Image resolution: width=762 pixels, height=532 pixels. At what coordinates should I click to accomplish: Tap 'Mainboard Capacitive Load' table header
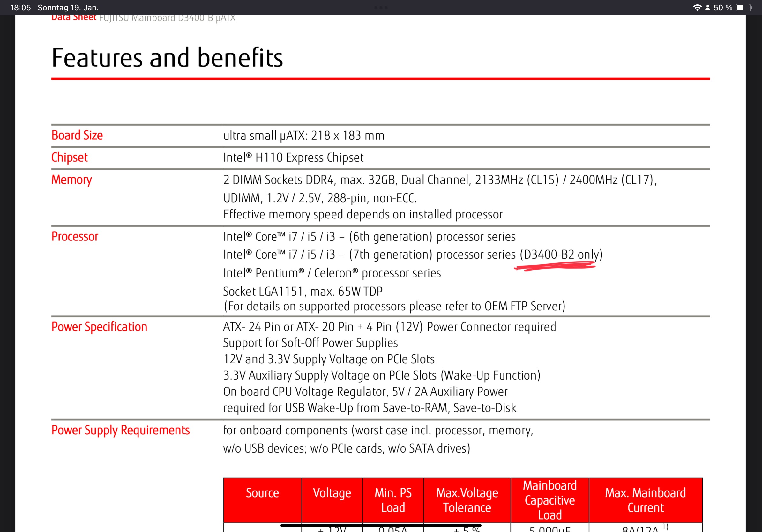pos(549,500)
